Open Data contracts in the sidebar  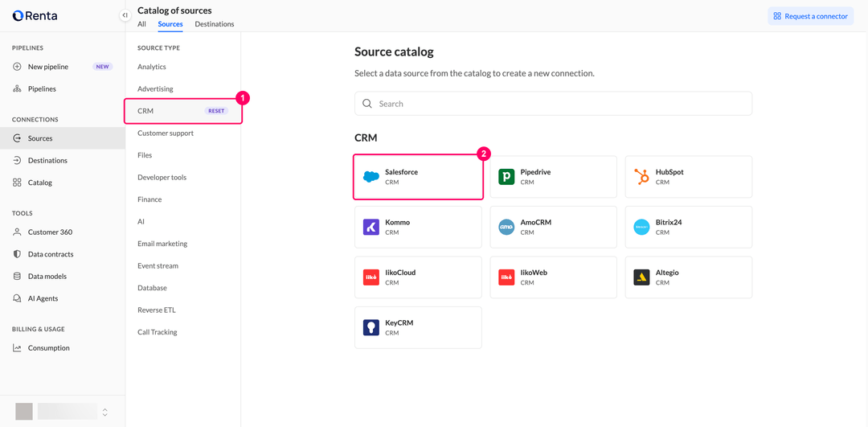click(x=63, y=254)
